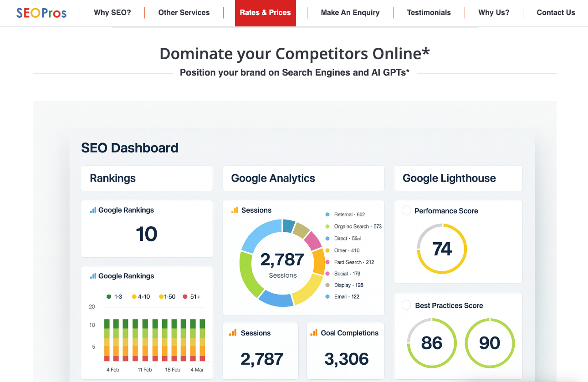Viewport: 588px width, 382px height.
Task: Click the Display · 128 legend text
Action: (349, 285)
